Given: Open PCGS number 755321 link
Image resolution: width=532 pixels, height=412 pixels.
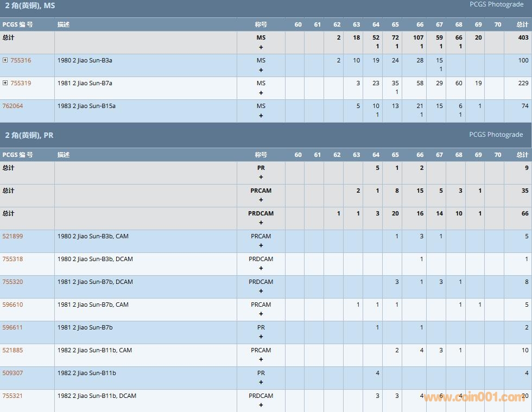Looking at the screenshot, I should tap(13, 396).
